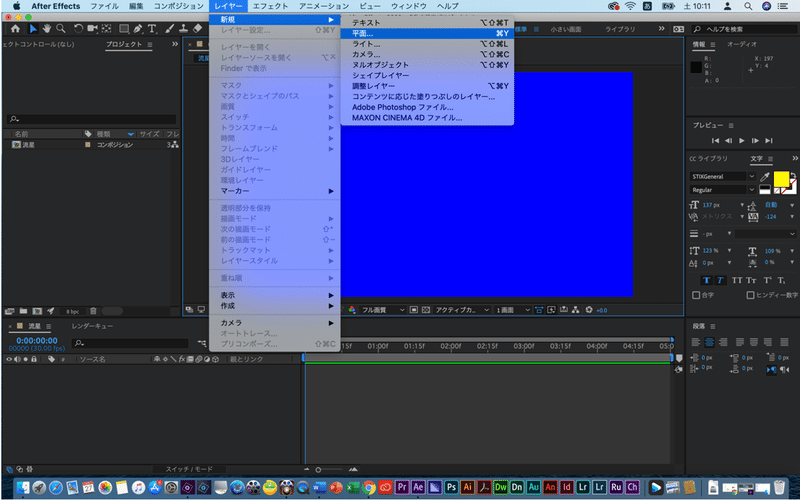This screenshot has width=800, height=500.
Task: Toggle all caps TT in the Character panel
Action: click(x=737, y=280)
